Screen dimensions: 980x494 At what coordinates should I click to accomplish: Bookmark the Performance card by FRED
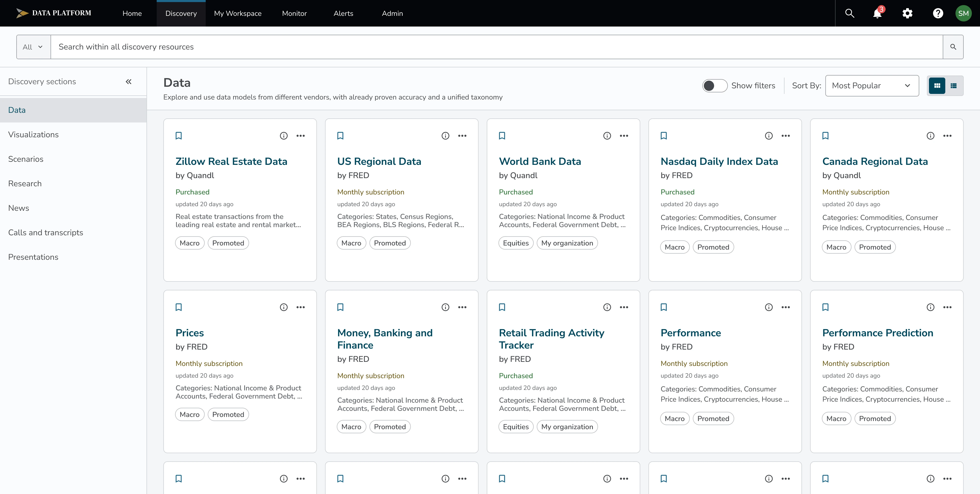point(664,307)
